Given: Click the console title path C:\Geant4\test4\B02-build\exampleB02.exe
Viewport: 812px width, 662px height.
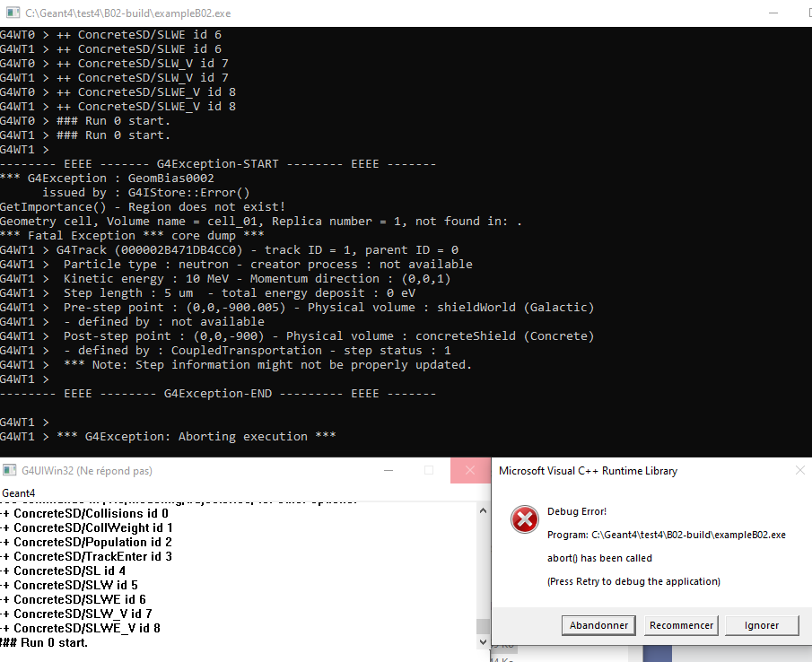Looking at the screenshot, I should (x=128, y=13).
